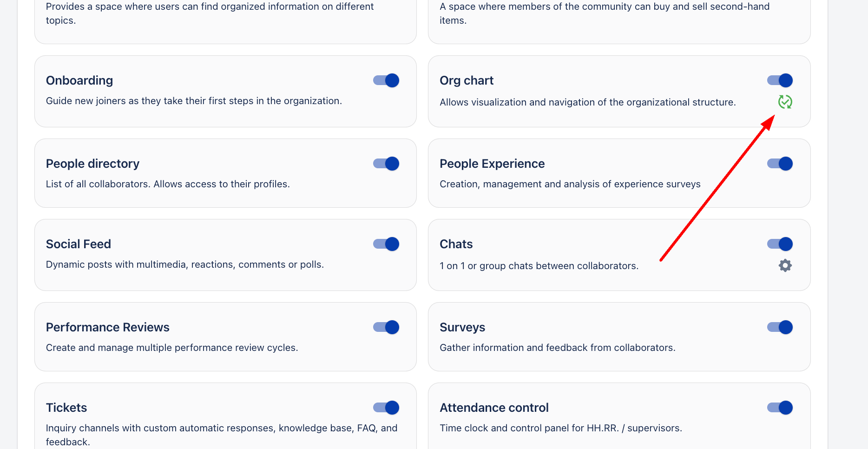Viewport: 868px width, 449px height.
Task: Click the Tickets card title
Action: click(x=66, y=408)
